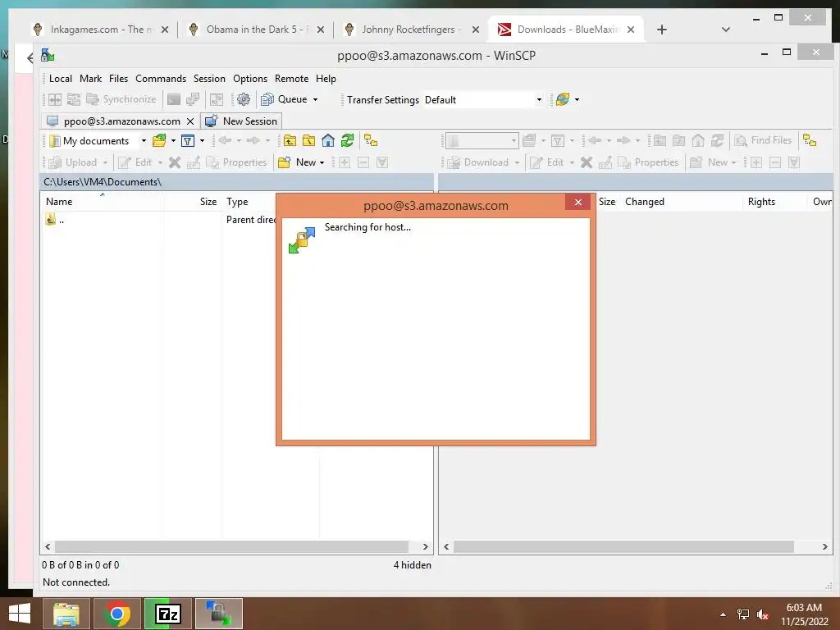Expand the Queue dropdown arrow
Screen dimensions: 840x630
[x=316, y=99]
